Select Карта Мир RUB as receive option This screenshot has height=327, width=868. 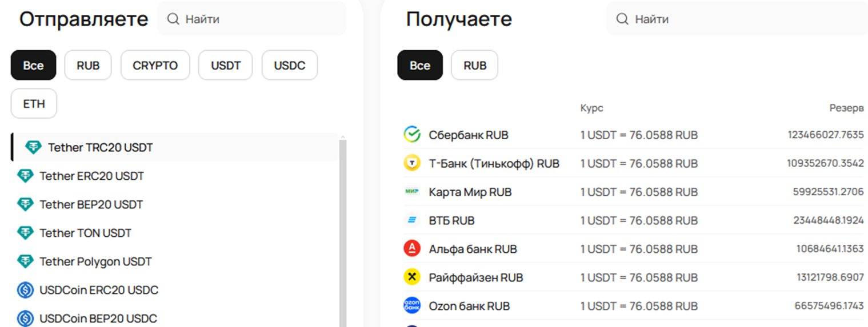[470, 192]
